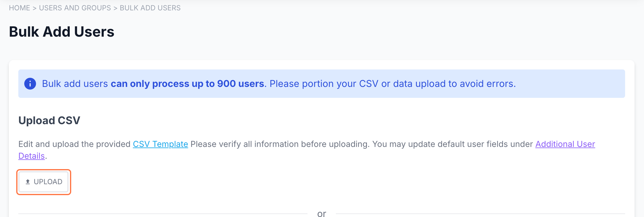Click the Upload CSV section heading
This screenshot has width=644, height=217.
49,120
